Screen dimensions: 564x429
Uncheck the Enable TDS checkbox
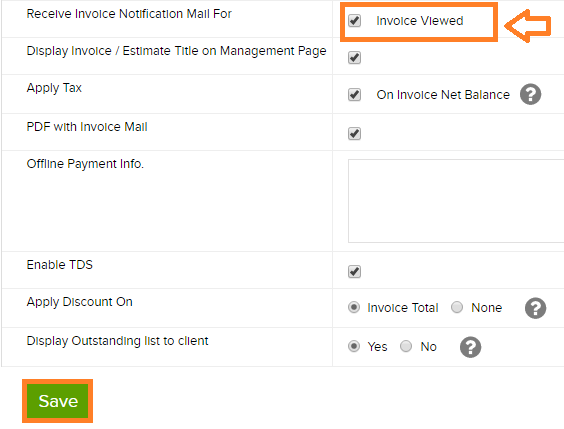coord(354,271)
